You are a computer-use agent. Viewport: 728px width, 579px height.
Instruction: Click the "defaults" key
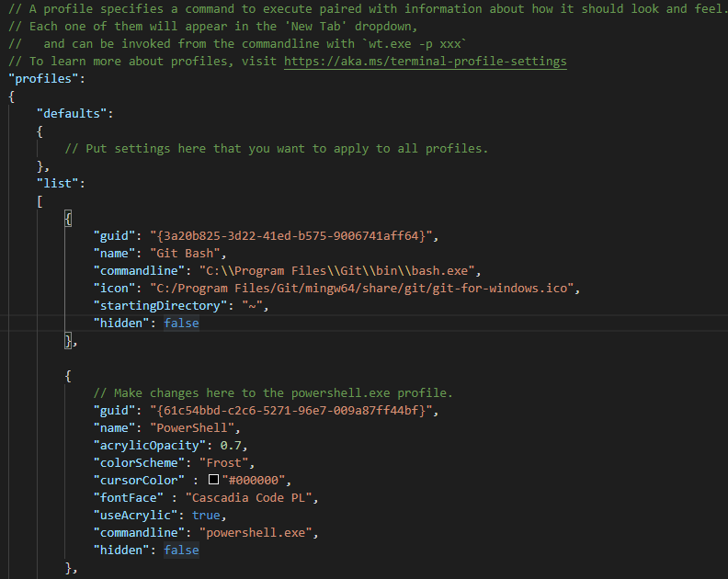(x=72, y=114)
